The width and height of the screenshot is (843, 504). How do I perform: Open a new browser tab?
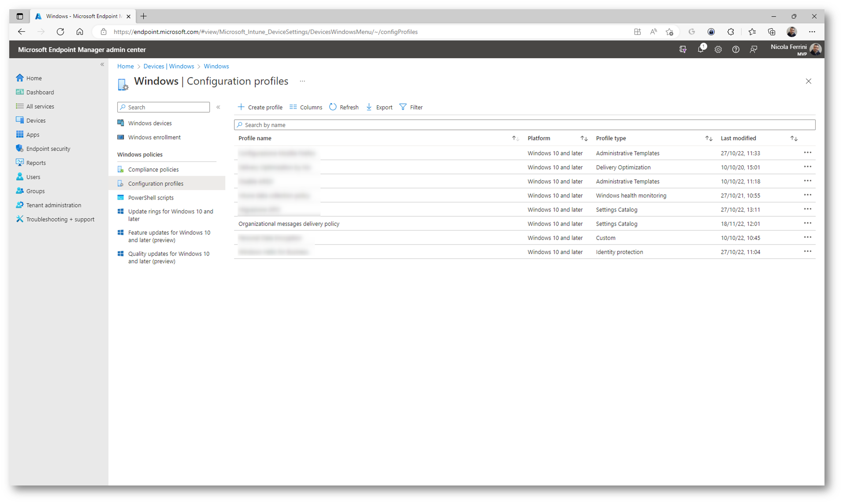(x=143, y=16)
